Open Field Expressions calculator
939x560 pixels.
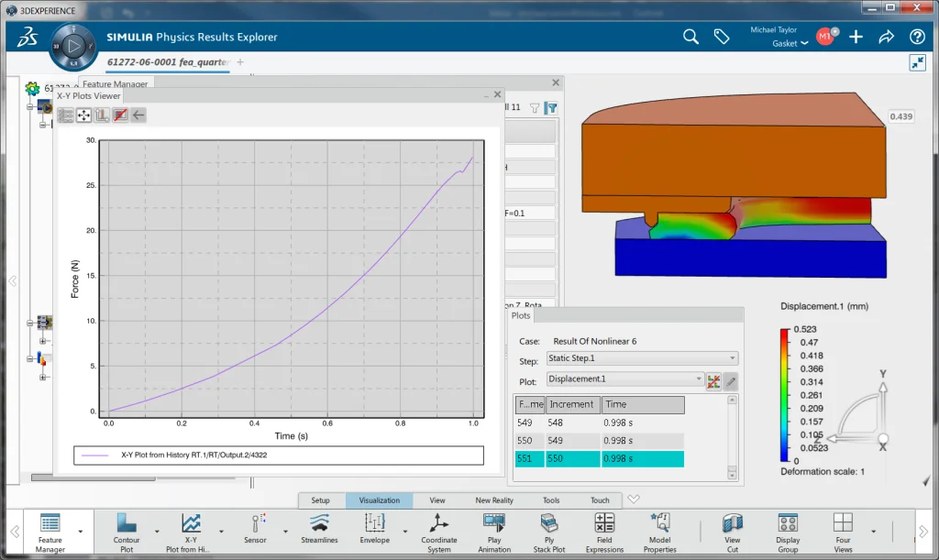(604, 523)
